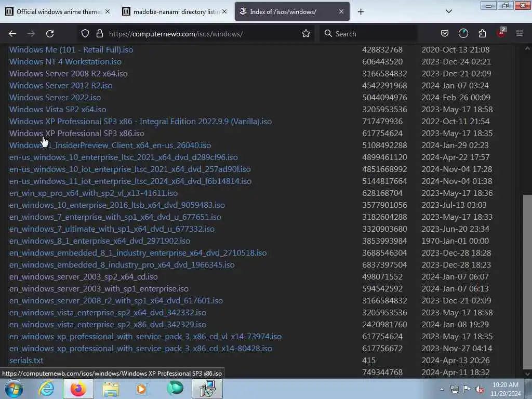Click Windows Vista SP2 x64.iso link
The image size is (532, 399).
coord(58,109)
